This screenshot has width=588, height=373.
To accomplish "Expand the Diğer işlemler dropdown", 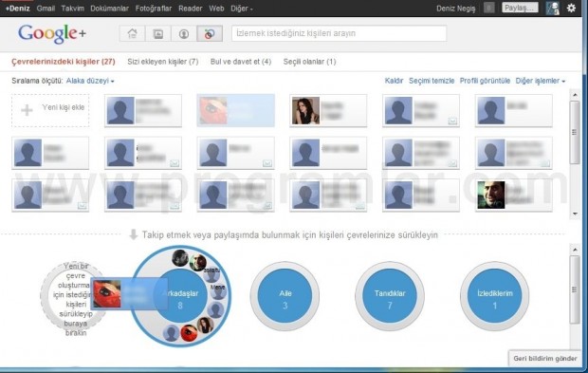I will [540, 81].
